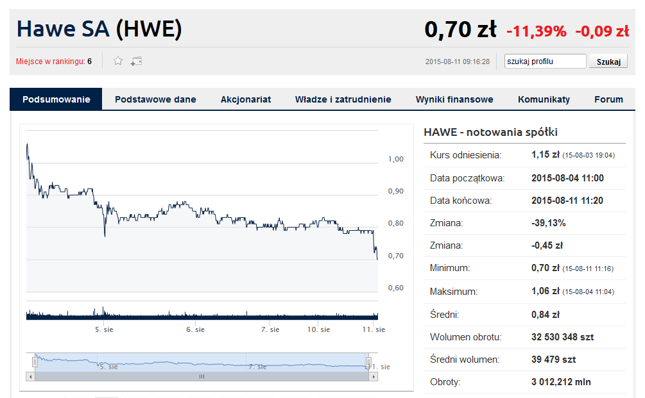Go to the Wyniki finansowe tab

coord(454,99)
